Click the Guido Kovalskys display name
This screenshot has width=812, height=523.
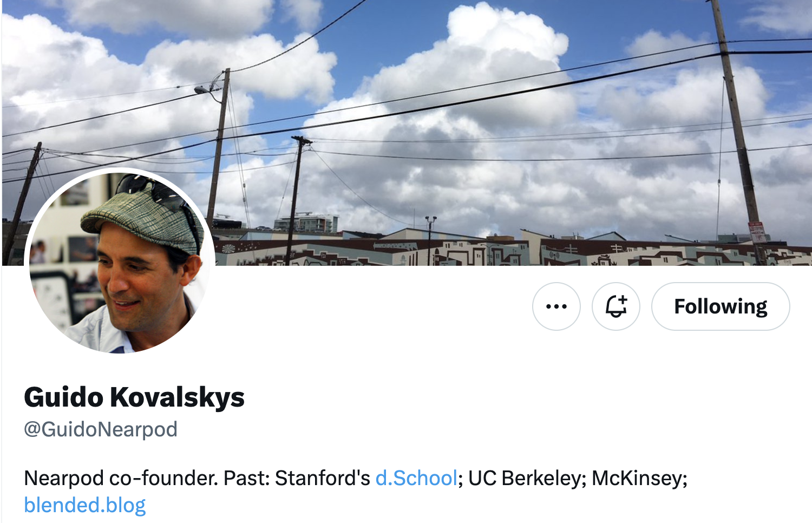[x=134, y=397]
